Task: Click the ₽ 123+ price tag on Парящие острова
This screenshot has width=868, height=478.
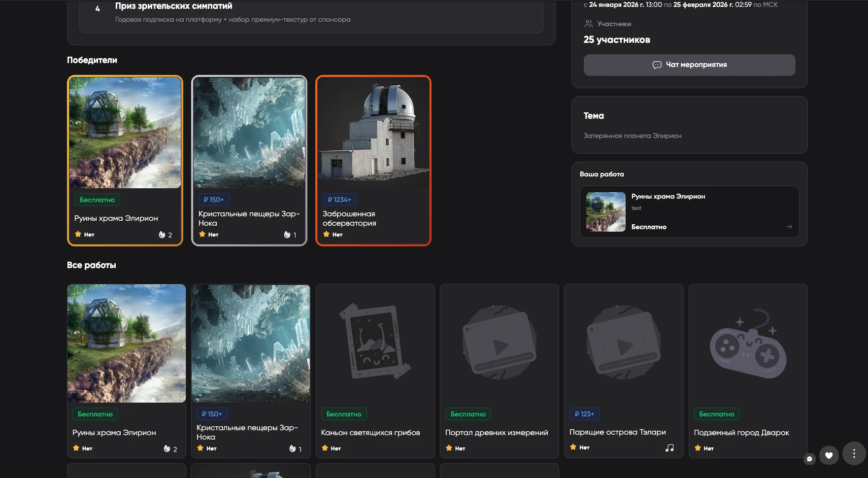Action: (584, 414)
